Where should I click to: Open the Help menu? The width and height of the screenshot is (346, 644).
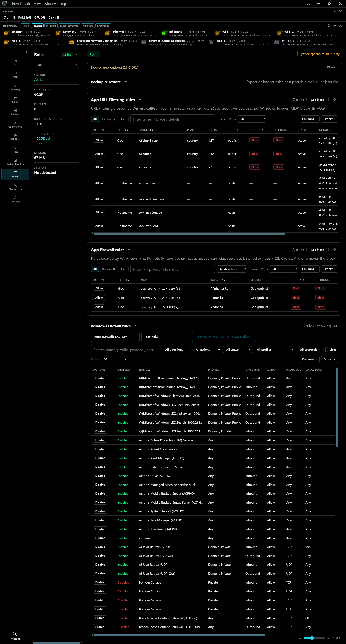coord(62,4)
